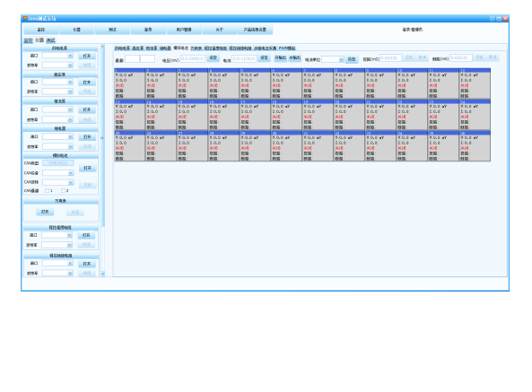Select battery cell tile number 1
Screen dimensions: 532x392
click(129, 83)
